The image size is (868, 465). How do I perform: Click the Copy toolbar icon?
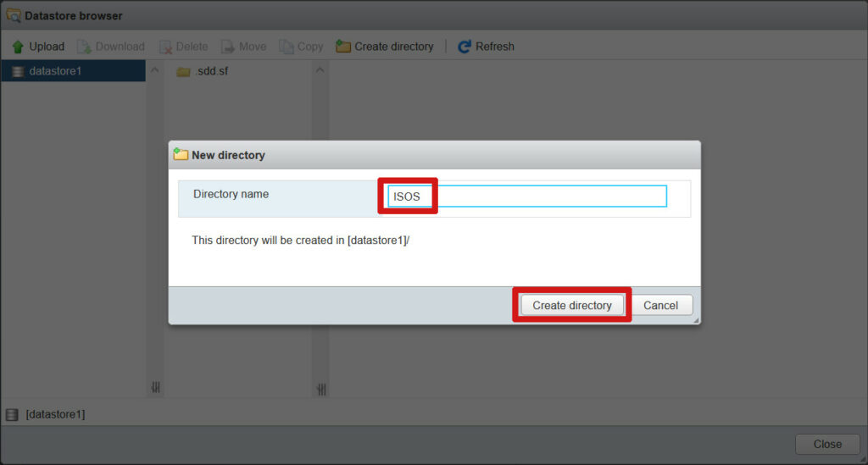[x=287, y=47]
